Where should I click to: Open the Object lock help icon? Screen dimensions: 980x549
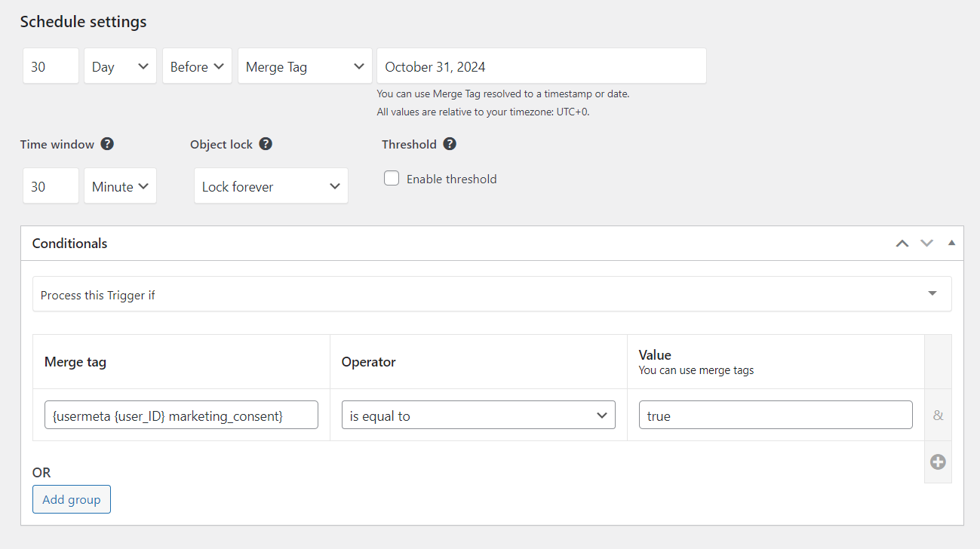(x=266, y=144)
